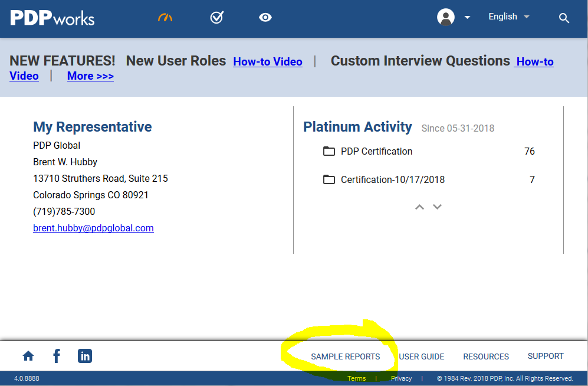Click the count 76 for PDP Certification
Viewport: 588px width, 386px height.
530,151
